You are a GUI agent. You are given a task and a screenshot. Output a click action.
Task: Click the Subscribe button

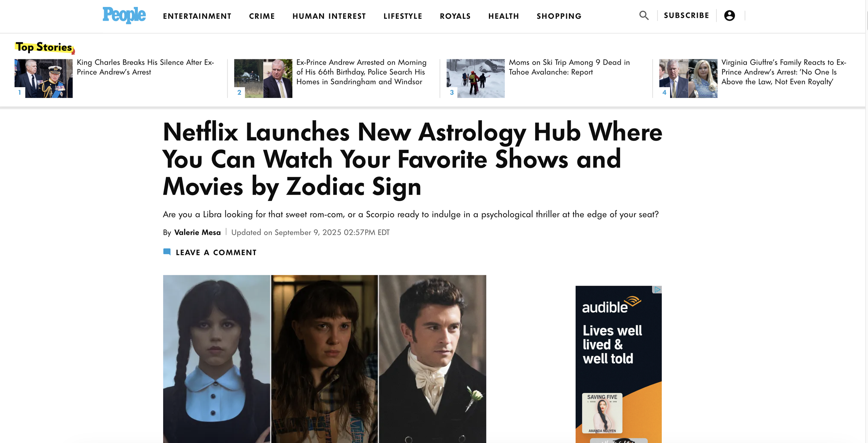pos(686,16)
